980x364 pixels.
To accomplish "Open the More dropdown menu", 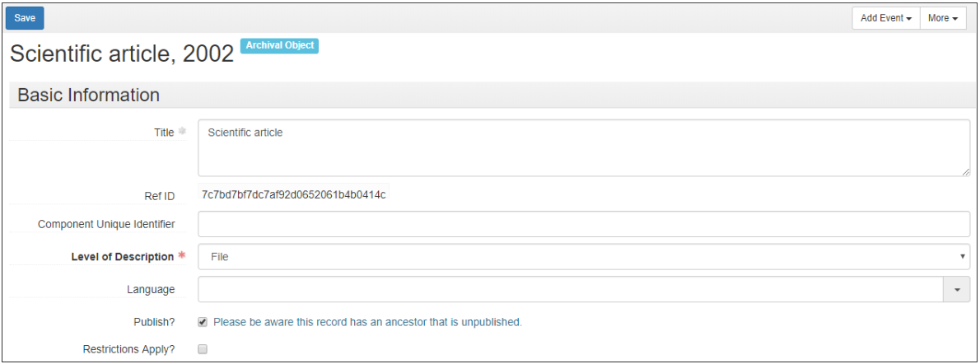I will pos(943,18).
